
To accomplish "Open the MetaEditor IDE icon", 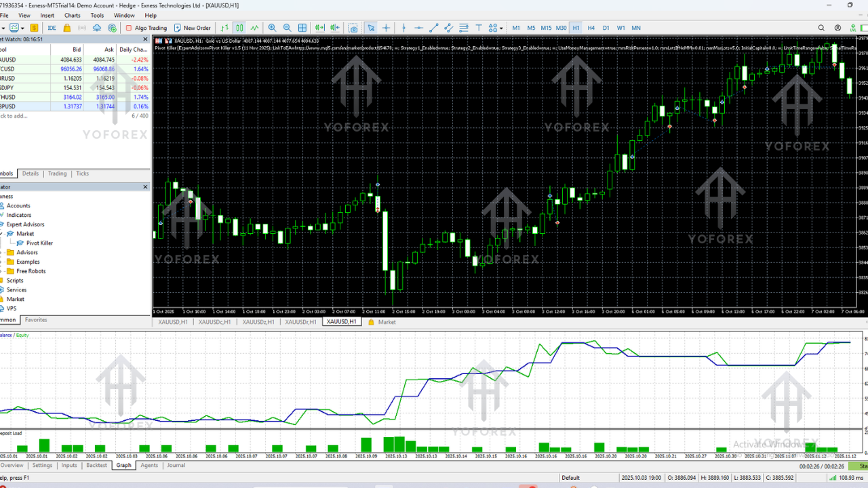I will 52,28.
